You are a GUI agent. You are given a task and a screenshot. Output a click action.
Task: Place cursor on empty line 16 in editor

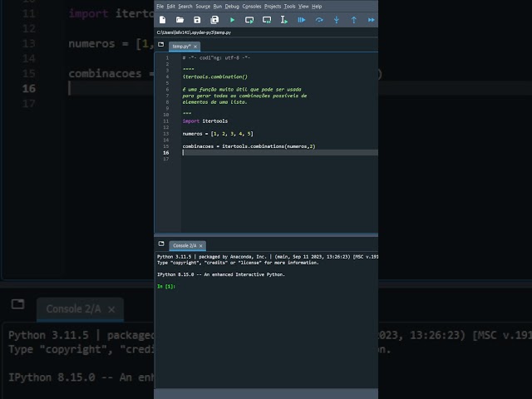pos(279,153)
